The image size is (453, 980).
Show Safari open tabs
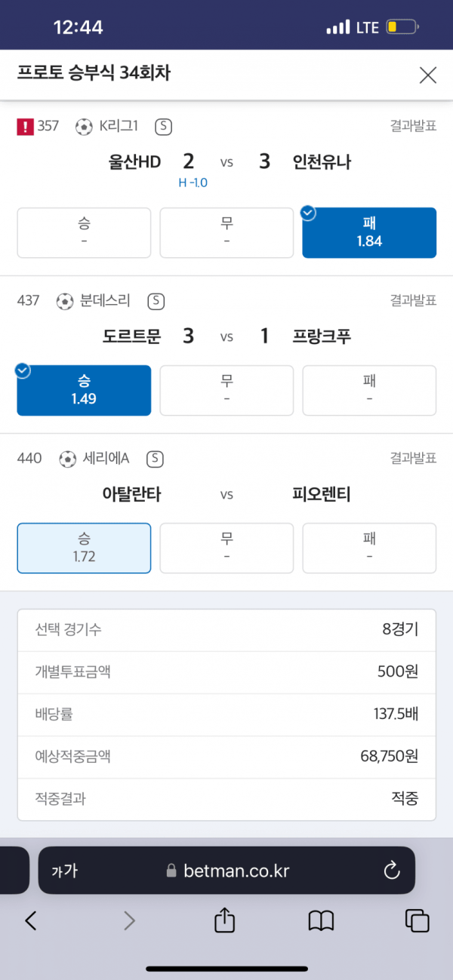417,920
